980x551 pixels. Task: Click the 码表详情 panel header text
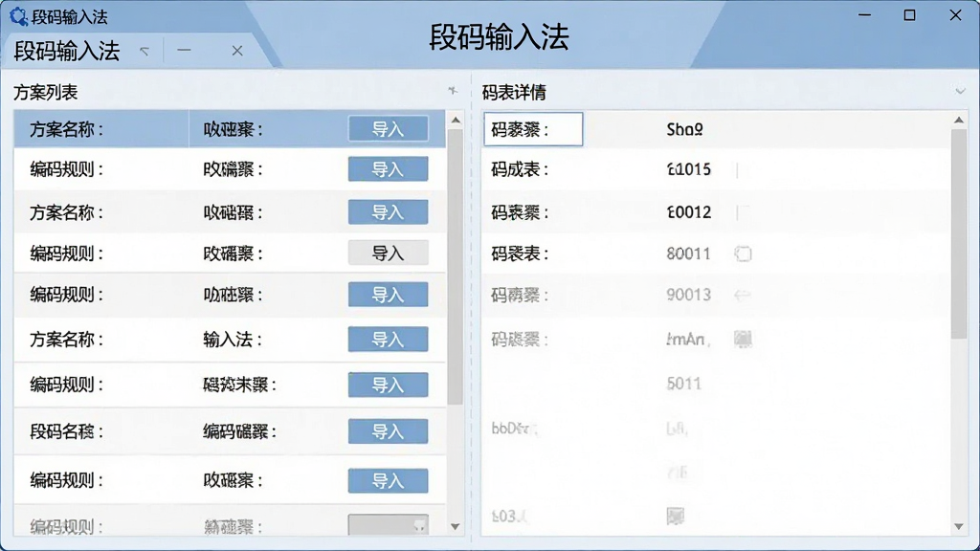(514, 93)
